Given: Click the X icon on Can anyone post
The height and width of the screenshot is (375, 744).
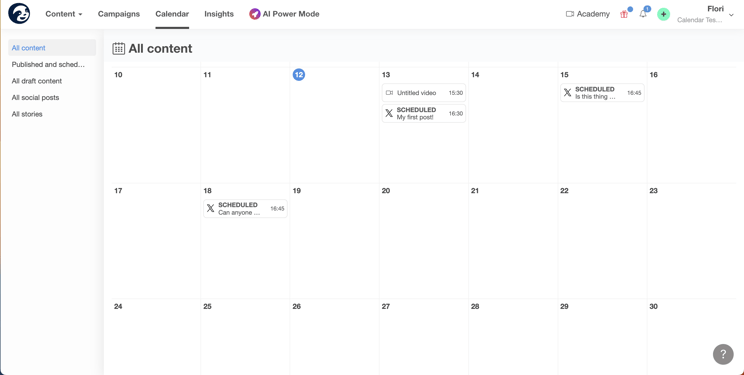Looking at the screenshot, I should pyautogui.click(x=211, y=208).
